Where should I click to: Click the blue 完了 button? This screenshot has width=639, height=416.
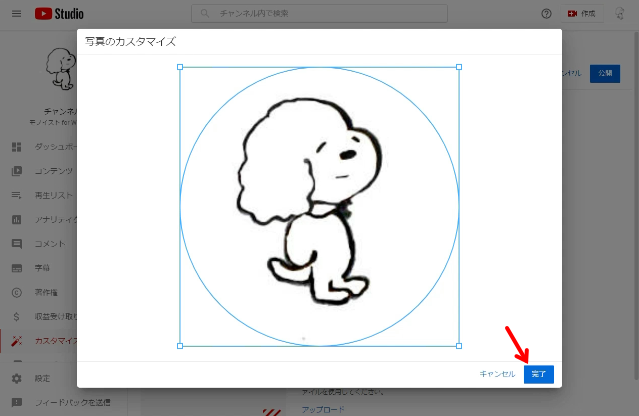538,374
